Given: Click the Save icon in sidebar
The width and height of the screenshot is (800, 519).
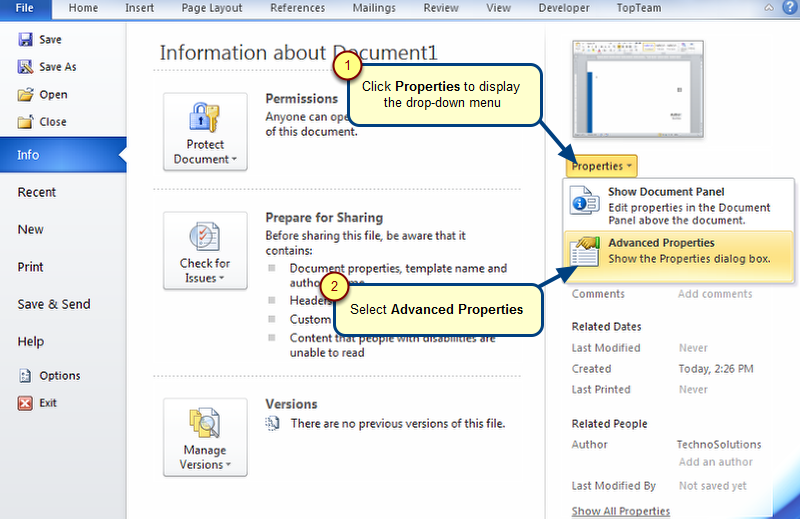Looking at the screenshot, I should [25, 40].
